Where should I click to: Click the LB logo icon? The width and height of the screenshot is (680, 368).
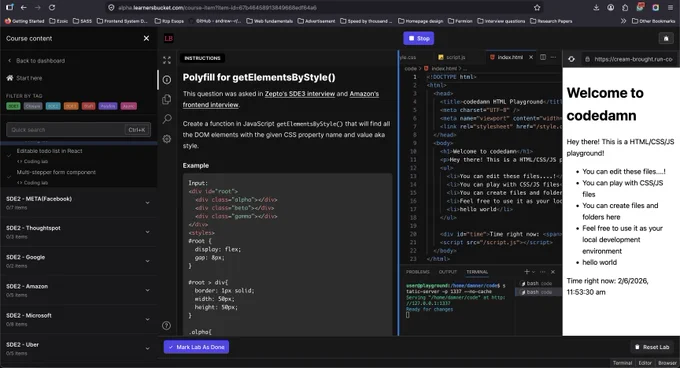click(169, 39)
